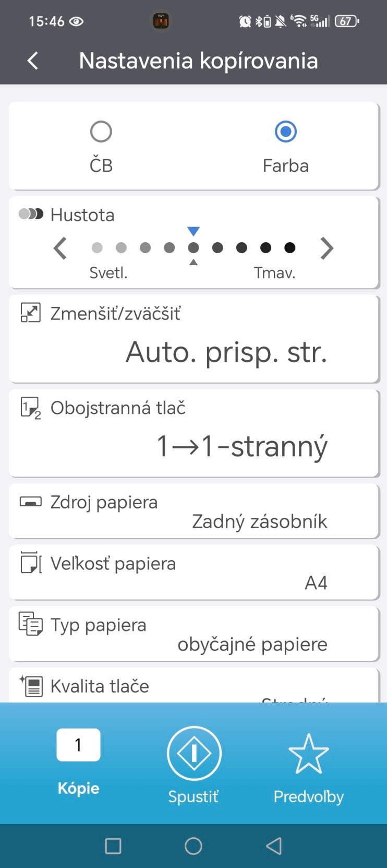Increase density with the right chevron
Screen dimensions: 387x868
(326, 248)
